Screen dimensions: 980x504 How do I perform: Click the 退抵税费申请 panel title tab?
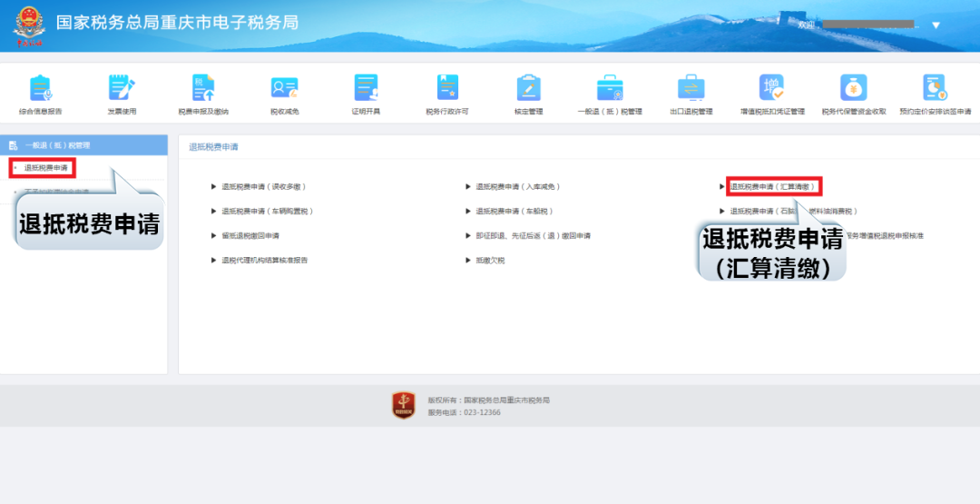[x=213, y=147]
